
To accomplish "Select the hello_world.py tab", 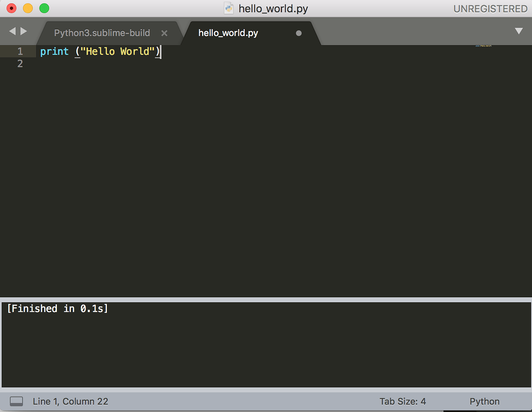I will [x=228, y=33].
